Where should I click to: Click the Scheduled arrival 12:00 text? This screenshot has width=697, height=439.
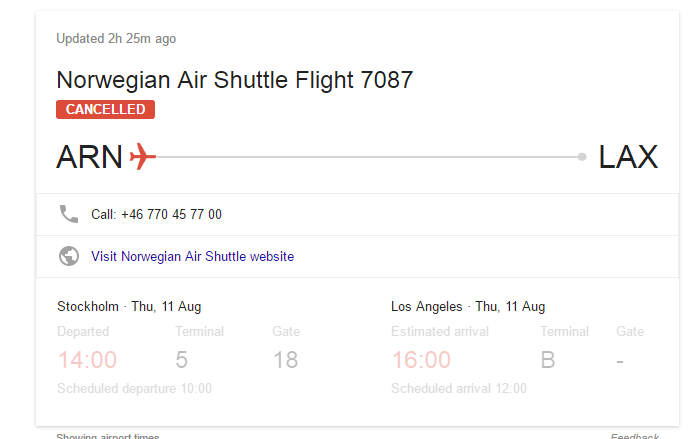[459, 389]
